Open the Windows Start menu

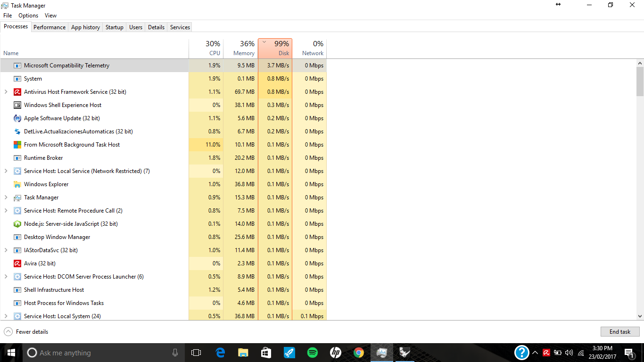tap(11, 353)
